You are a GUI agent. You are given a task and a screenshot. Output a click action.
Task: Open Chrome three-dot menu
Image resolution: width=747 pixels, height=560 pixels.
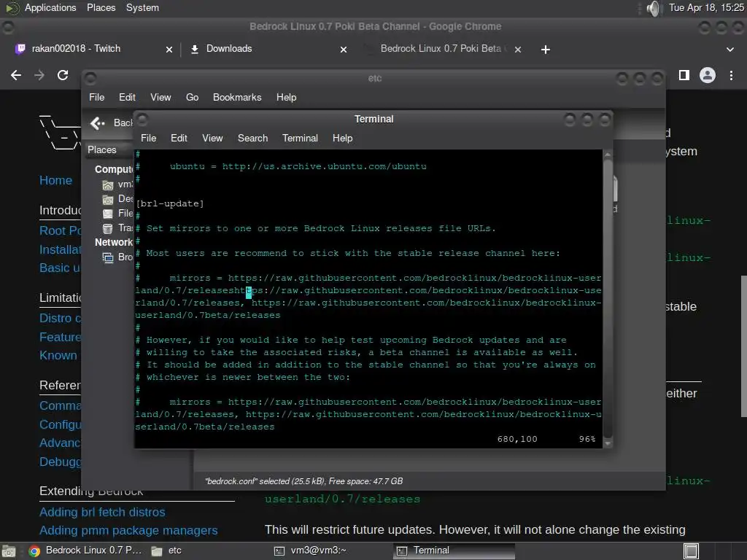pos(731,75)
